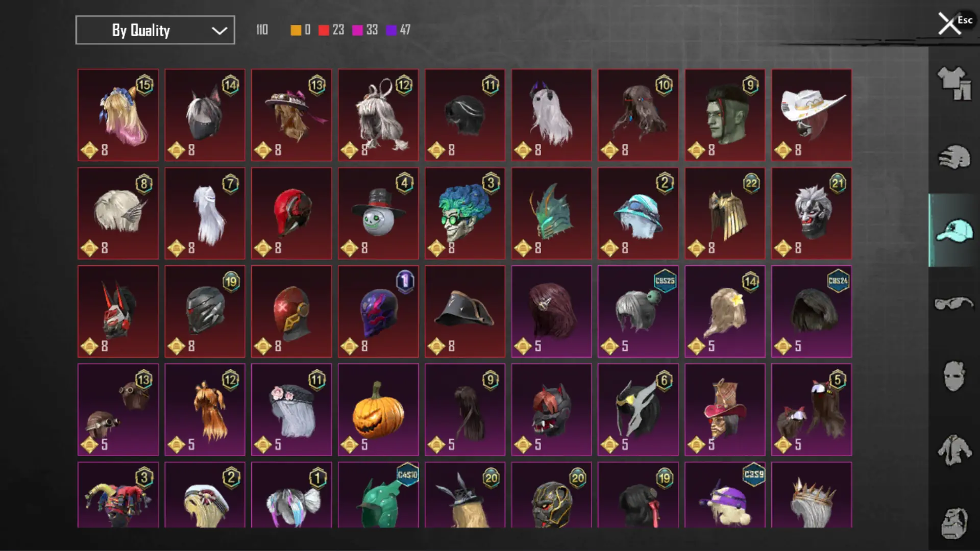Viewport: 980px width, 551px height.
Task: Filter by red quality count 23
Action: pyautogui.click(x=331, y=30)
